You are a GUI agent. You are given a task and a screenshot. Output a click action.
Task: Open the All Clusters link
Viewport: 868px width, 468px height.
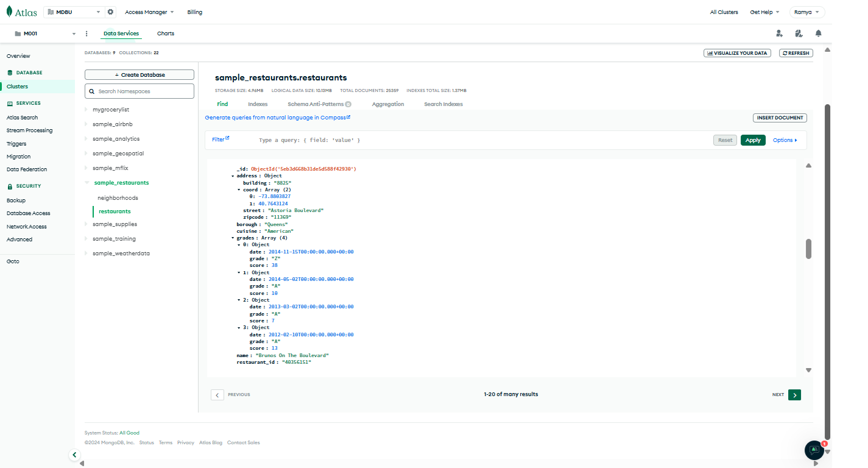[x=724, y=12]
